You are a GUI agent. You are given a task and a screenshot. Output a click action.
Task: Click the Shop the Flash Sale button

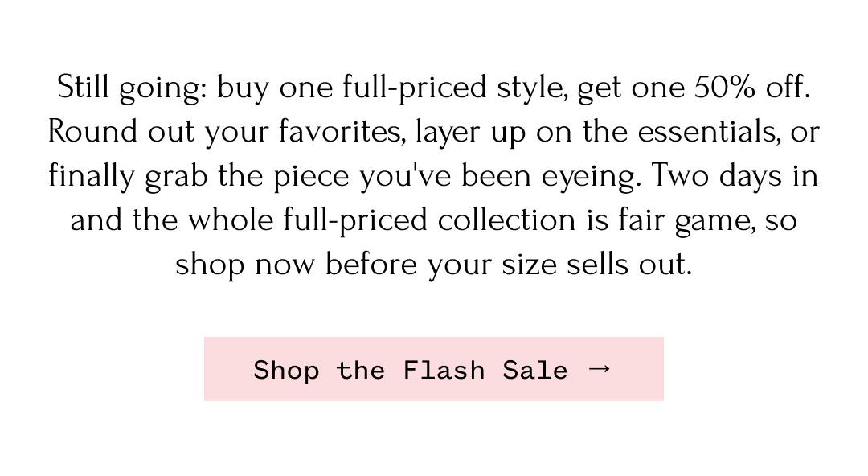(x=433, y=369)
